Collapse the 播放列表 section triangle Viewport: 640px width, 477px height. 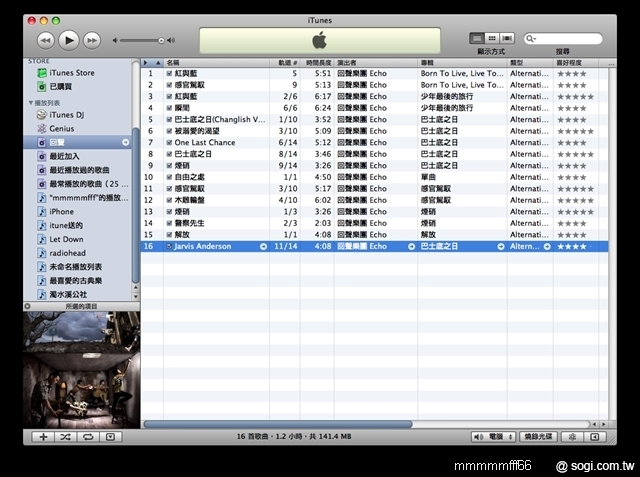click(x=31, y=103)
